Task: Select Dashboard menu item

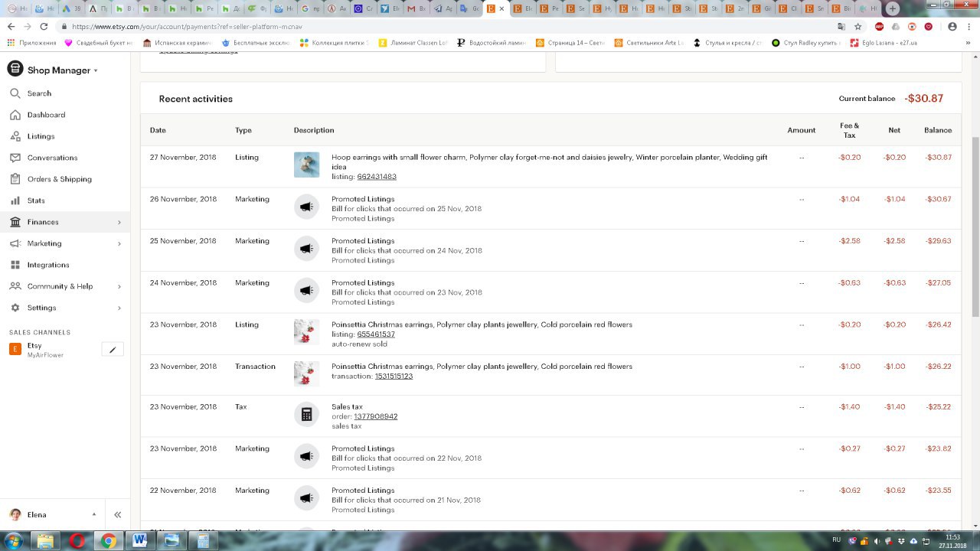Action: pyautogui.click(x=46, y=115)
